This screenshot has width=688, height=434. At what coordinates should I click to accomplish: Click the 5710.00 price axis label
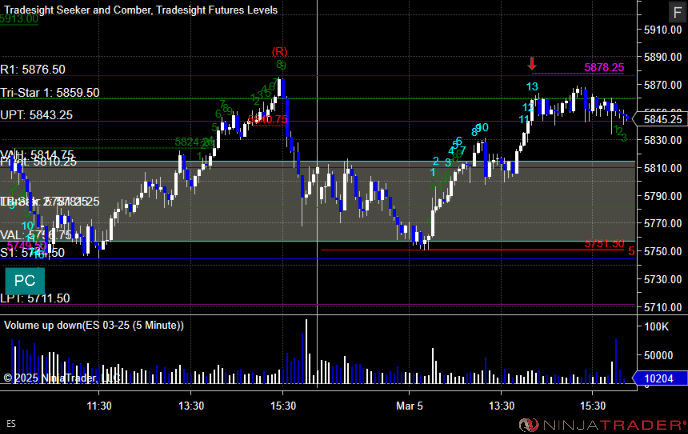663,307
